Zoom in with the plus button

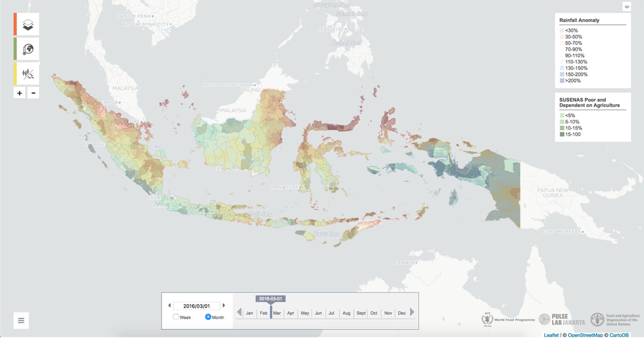(x=20, y=93)
